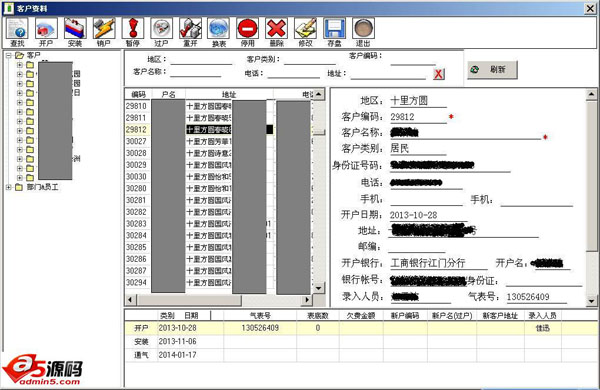Click the 客户类别 filter field at top
Image resolution: width=600 pixels, height=390 pixels.
(x=310, y=60)
